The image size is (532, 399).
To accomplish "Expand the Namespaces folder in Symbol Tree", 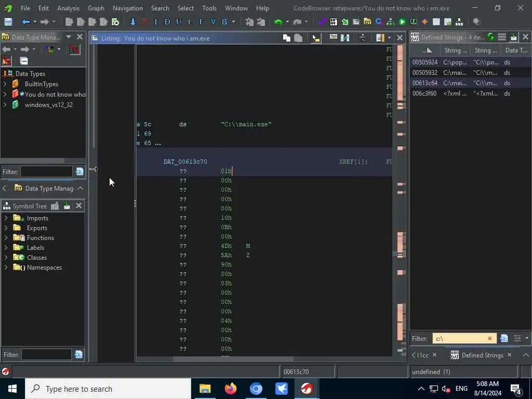I will (6, 268).
